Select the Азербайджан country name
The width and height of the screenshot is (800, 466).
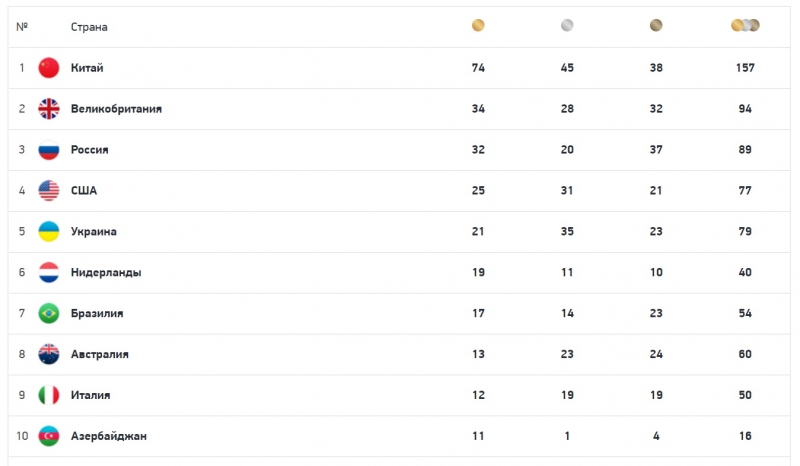108,437
